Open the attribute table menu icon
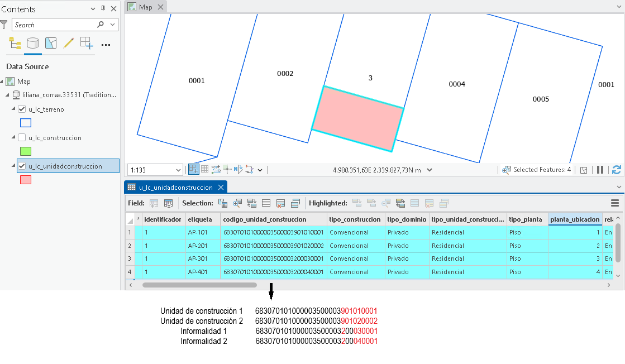This screenshot has height=364, width=625. click(x=614, y=203)
